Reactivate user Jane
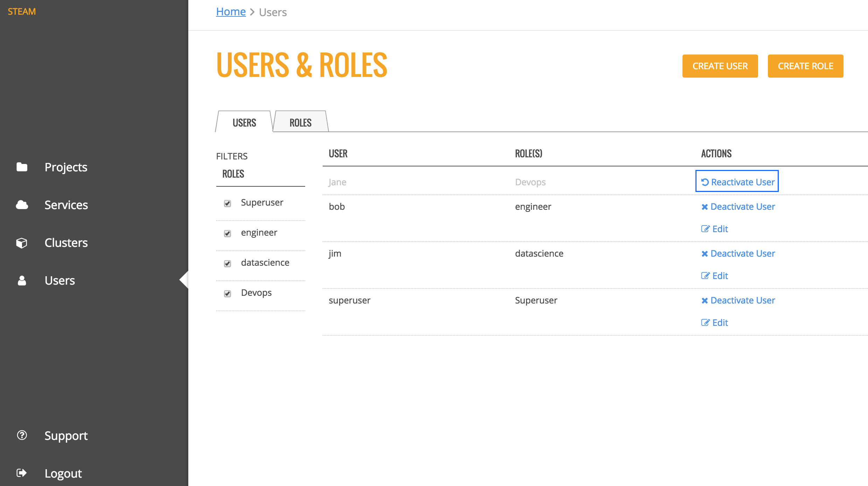This screenshot has height=486, width=868. coord(737,182)
